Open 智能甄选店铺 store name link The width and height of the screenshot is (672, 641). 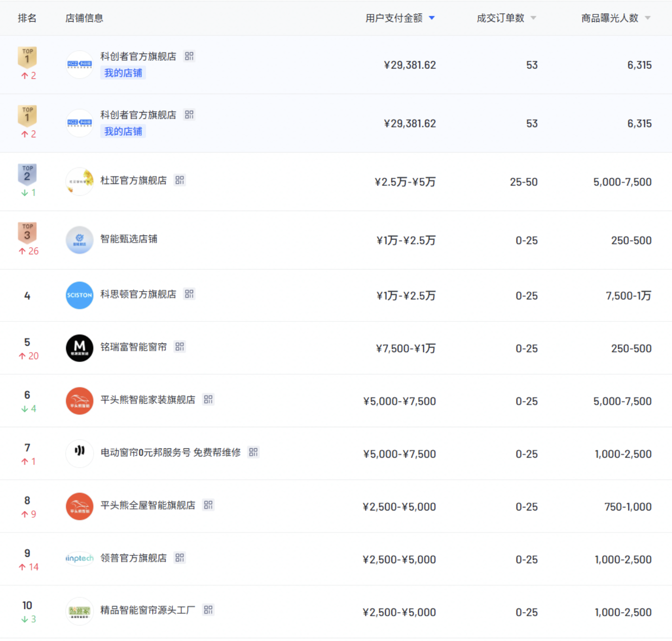tap(129, 239)
